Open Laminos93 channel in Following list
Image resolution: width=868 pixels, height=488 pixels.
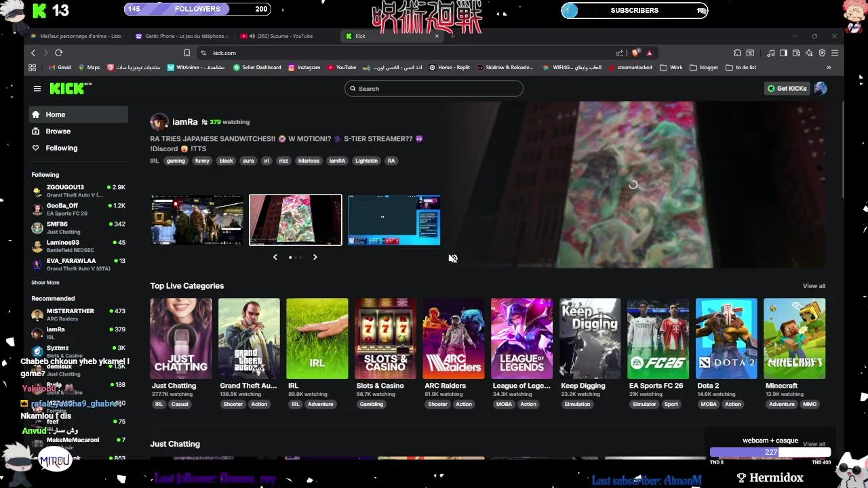coord(79,246)
